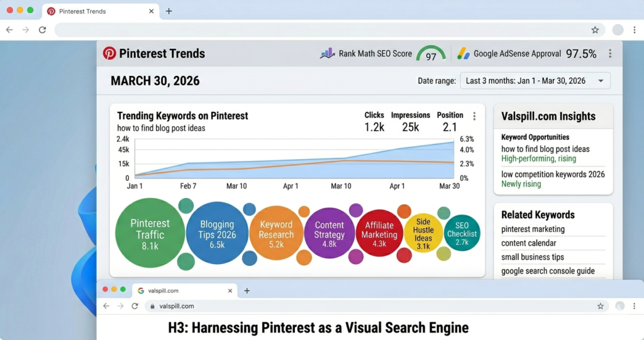Click the orange Keyword Research 5.2k bubble
This screenshot has width=644, height=340.
(x=276, y=233)
